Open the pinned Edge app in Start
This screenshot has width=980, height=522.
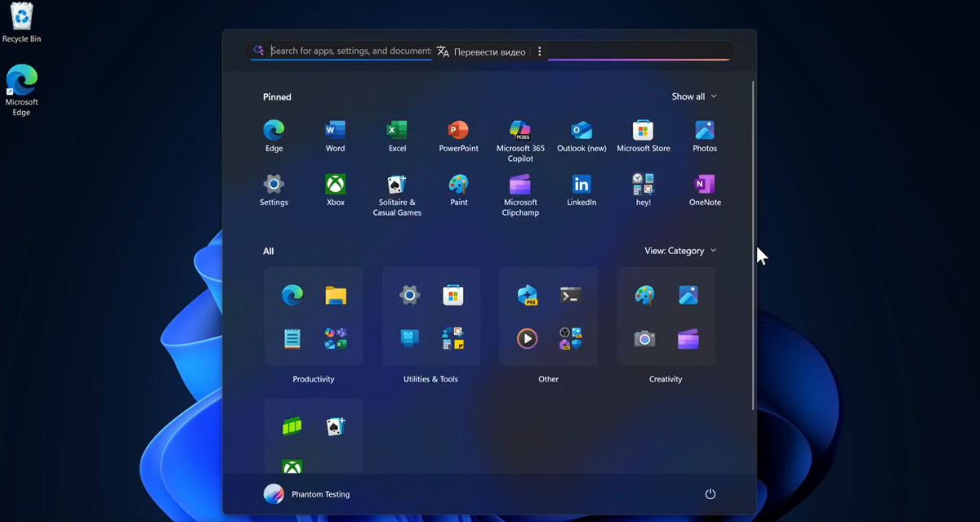point(274,136)
